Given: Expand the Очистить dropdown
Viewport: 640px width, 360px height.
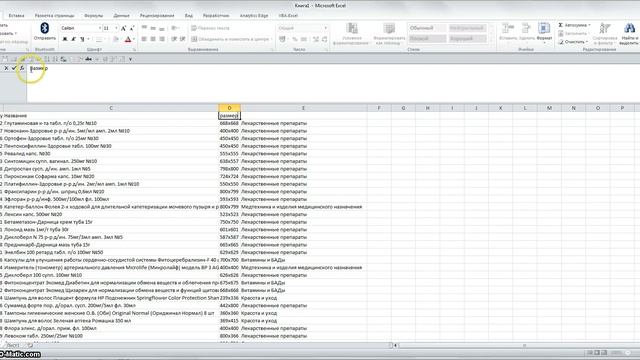Looking at the screenshot, I should tap(587, 42).
